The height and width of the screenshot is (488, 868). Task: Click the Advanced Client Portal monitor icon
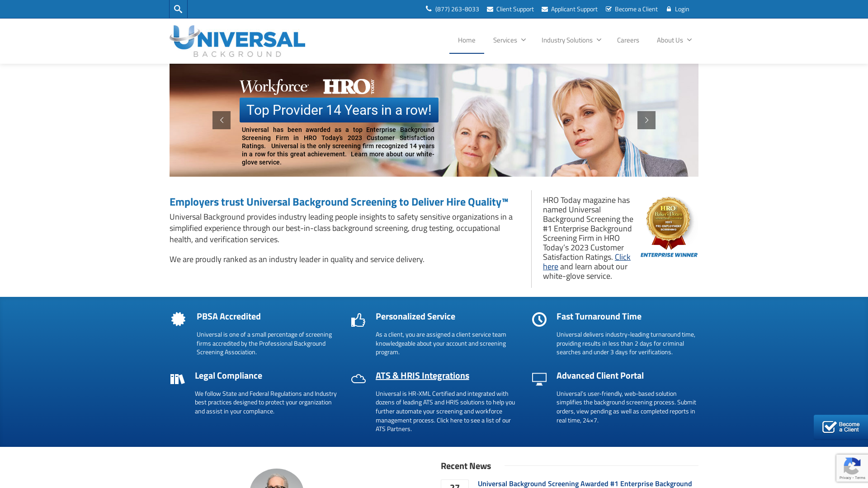coord(538,378)
